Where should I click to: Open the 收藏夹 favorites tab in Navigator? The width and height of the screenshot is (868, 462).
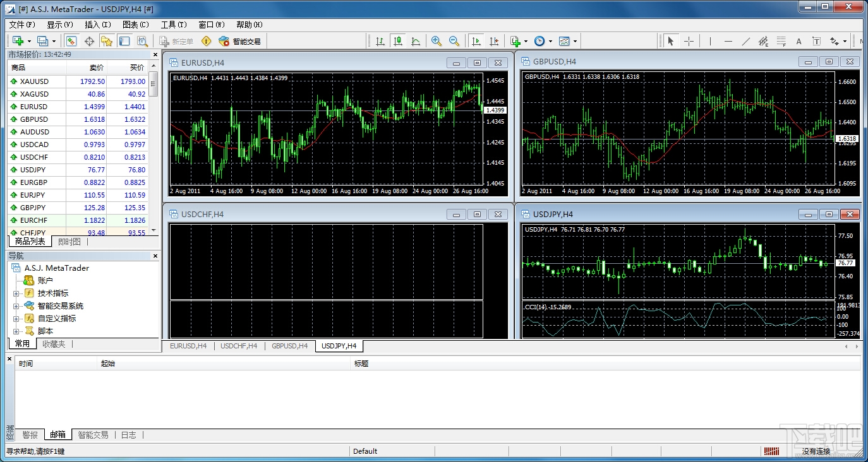[54, 344]
